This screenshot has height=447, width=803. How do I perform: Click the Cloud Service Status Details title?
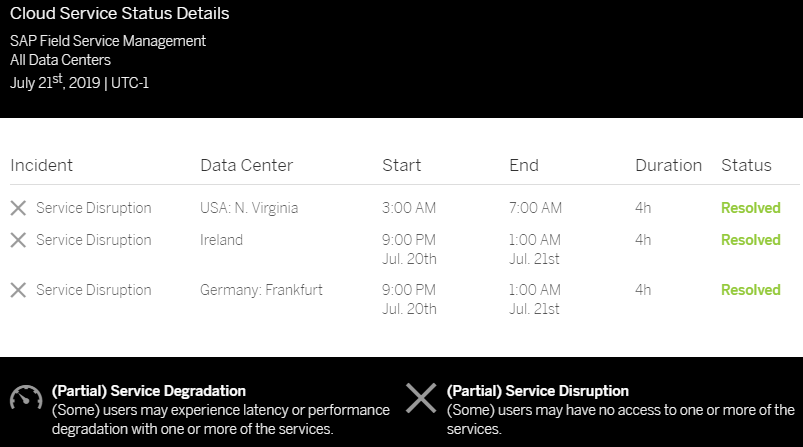[x=119, y=13]
